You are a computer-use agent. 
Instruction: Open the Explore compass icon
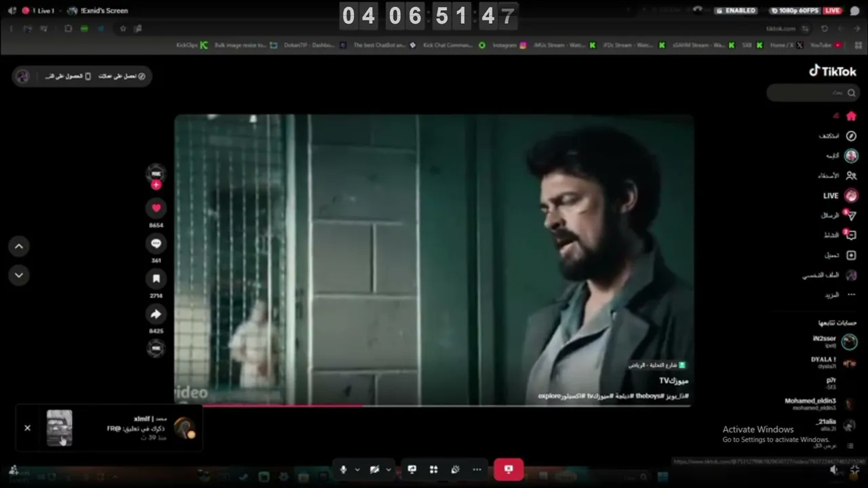[851, 136]
